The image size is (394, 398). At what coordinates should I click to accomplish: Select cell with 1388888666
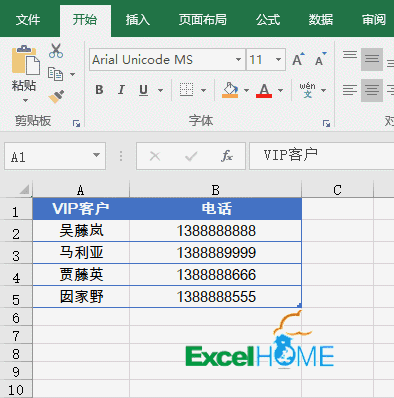(x=216, y=275)
